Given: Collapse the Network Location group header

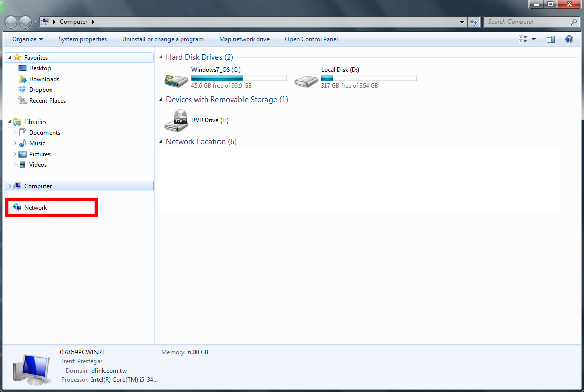Looking at the screenshot, I should point(161,142).
